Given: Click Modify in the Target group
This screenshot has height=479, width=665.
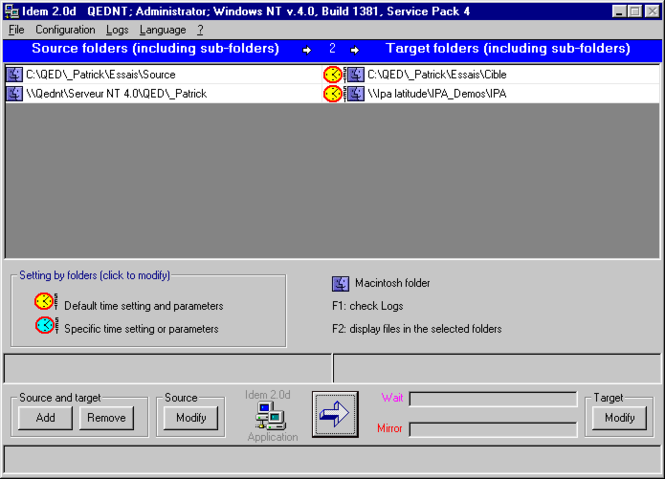Looking at the screenshot, I should 620,418.
